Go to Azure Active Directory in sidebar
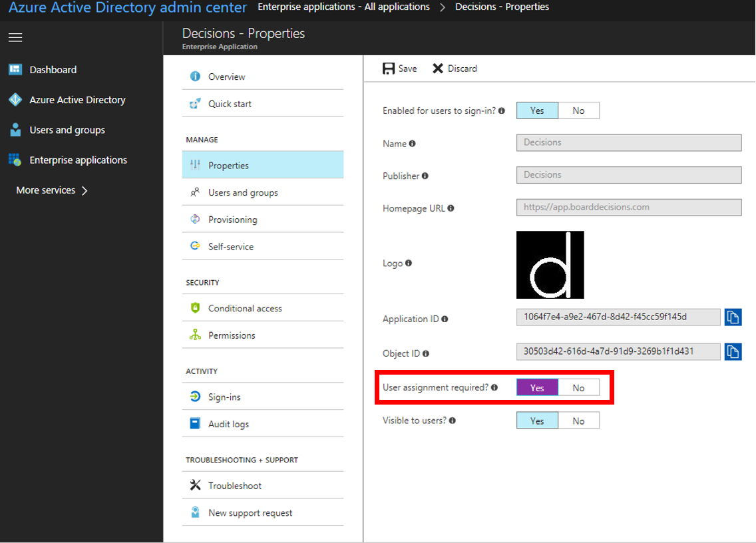This screenshot has height=543, width=756. 78,100
